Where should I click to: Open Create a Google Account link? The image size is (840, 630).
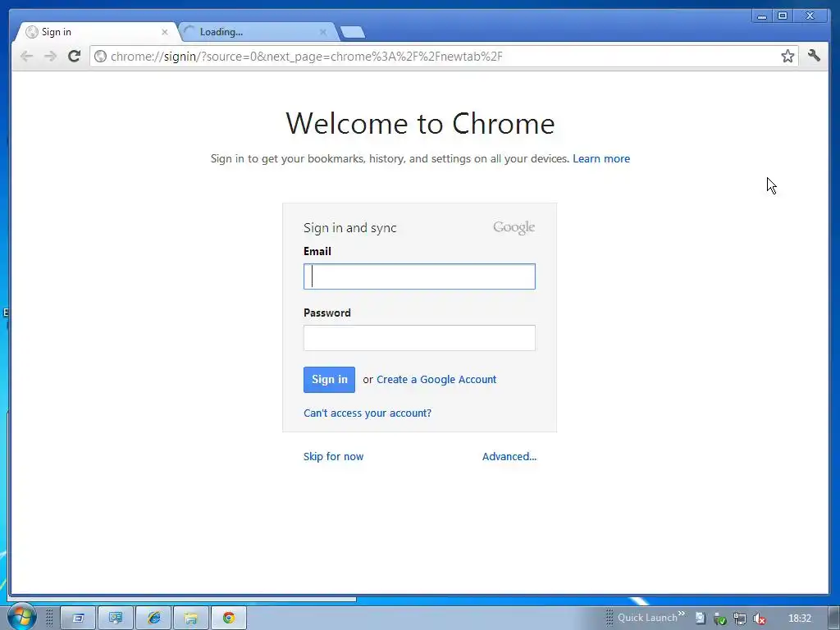[436, 379]
